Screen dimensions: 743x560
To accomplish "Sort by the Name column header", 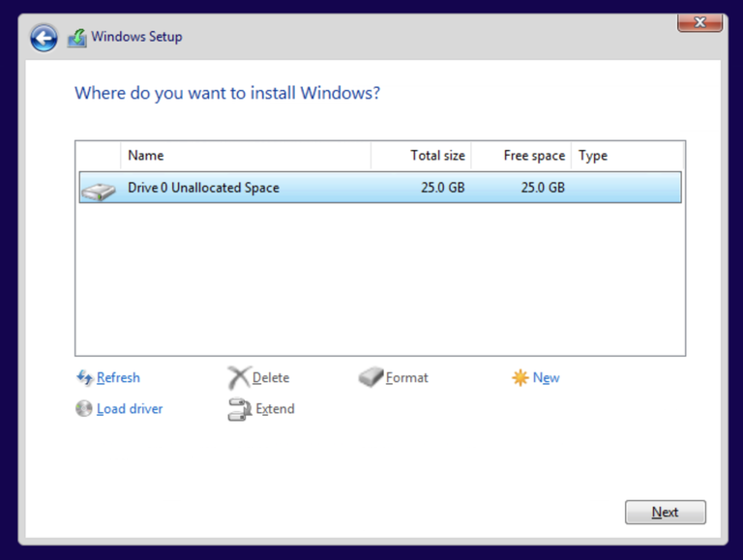I will pyautogui.click(x=246, y=156).
